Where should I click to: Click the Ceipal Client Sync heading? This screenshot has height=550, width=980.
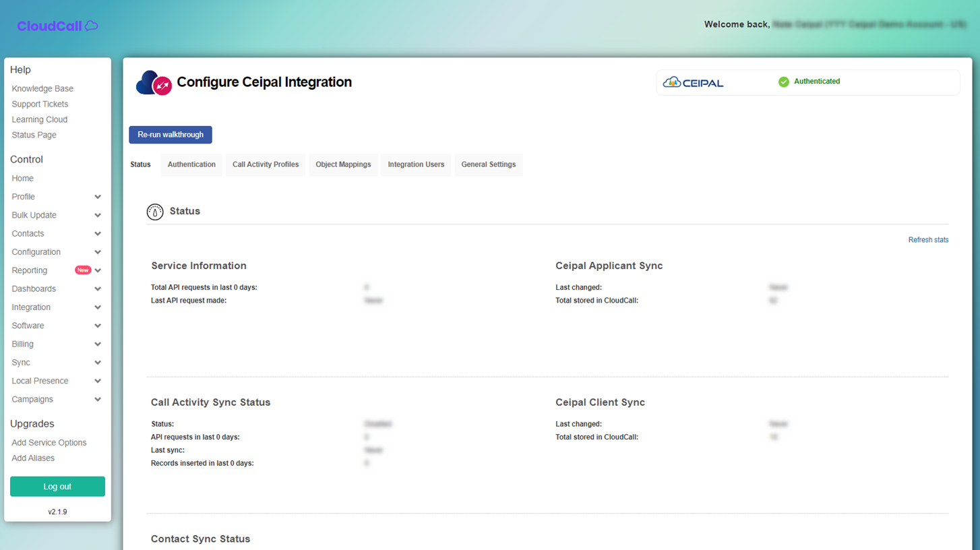point(600,402)
